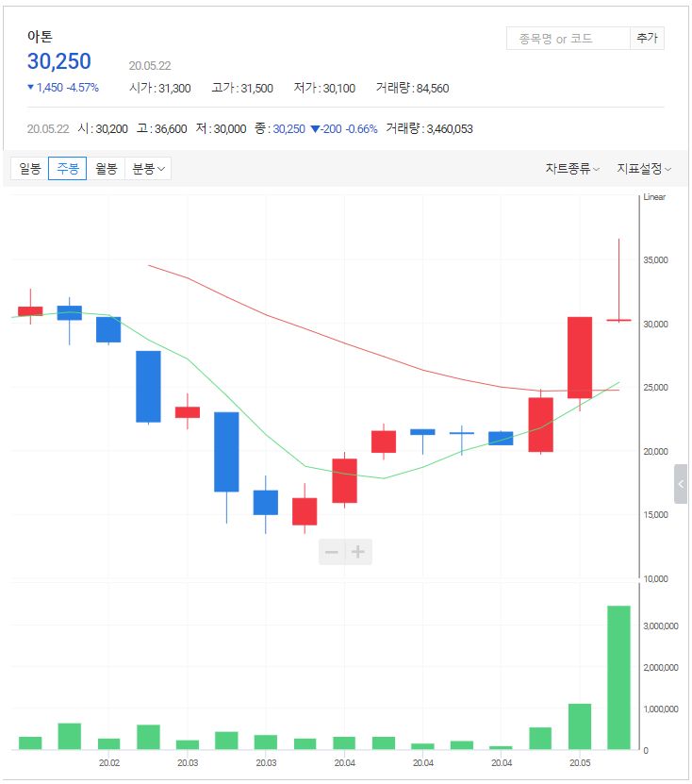Click the 고가:31,500 high price text

coord(242,88)
